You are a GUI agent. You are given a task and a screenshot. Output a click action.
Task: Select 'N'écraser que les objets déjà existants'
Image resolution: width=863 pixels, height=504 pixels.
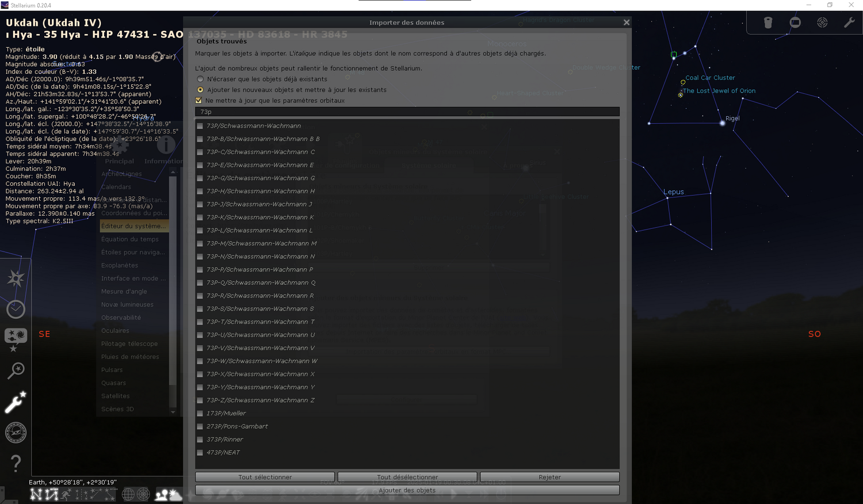pos(200,79)
